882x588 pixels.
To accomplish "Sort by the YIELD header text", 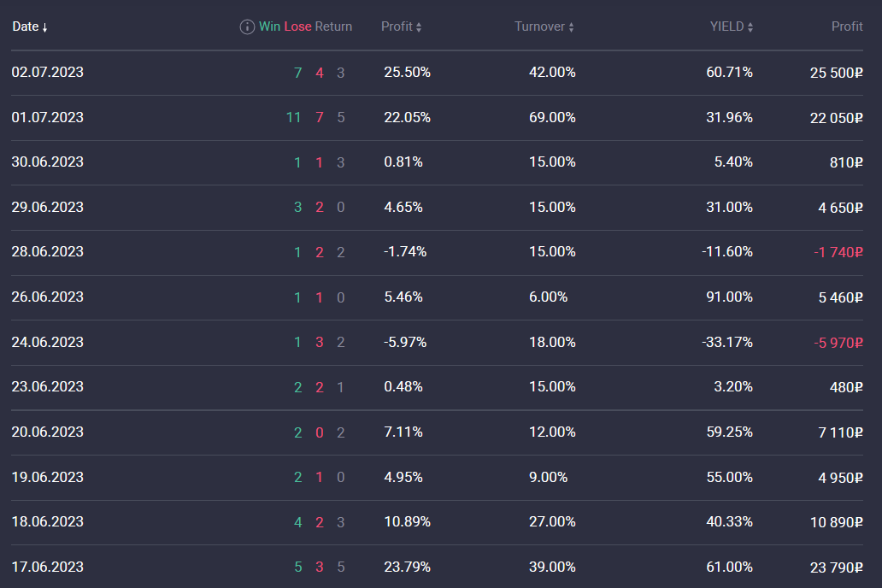I will tap(726, 26).
